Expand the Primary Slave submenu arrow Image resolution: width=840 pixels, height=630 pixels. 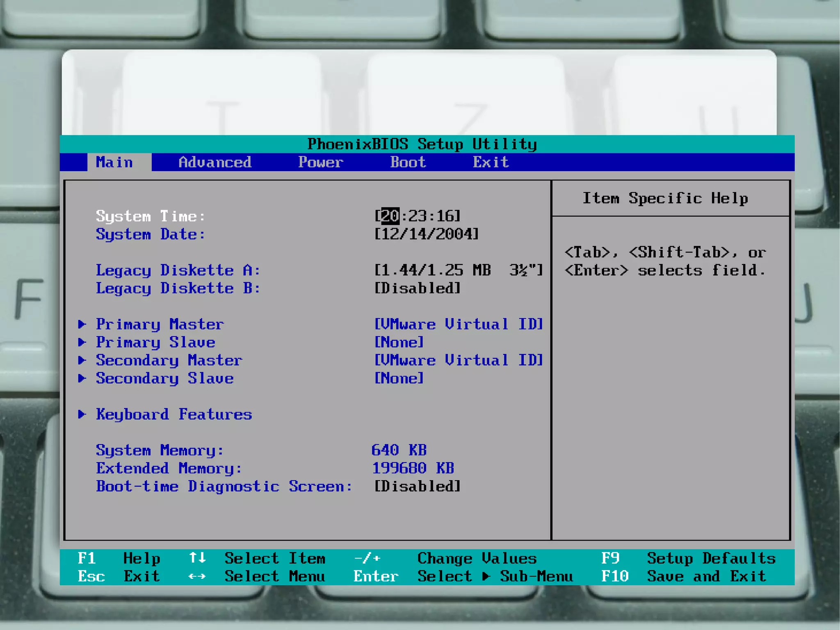(82, 342)
